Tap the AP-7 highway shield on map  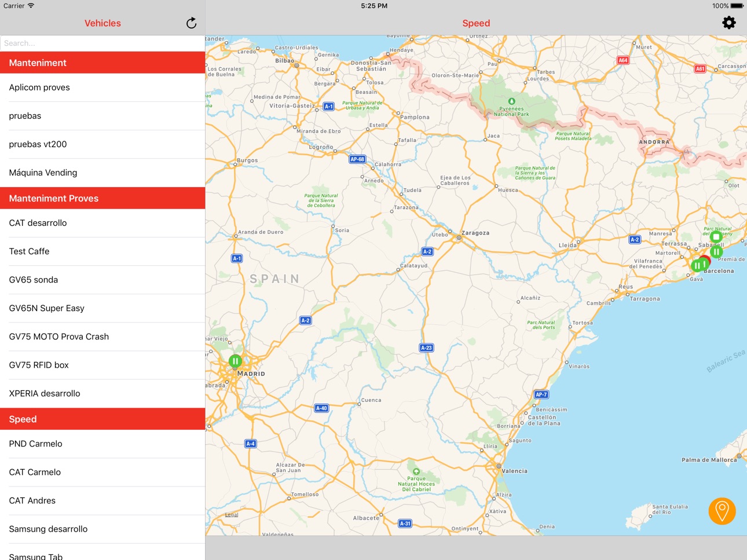click(541, 394)
